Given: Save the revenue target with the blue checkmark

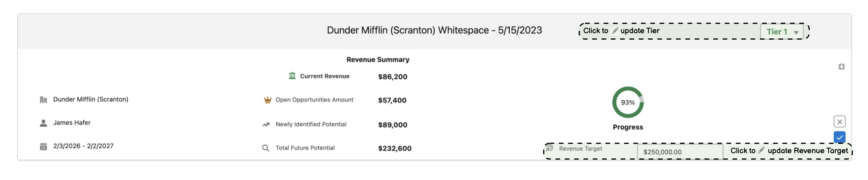Looking at the screenshot, I should pos(839,137).
